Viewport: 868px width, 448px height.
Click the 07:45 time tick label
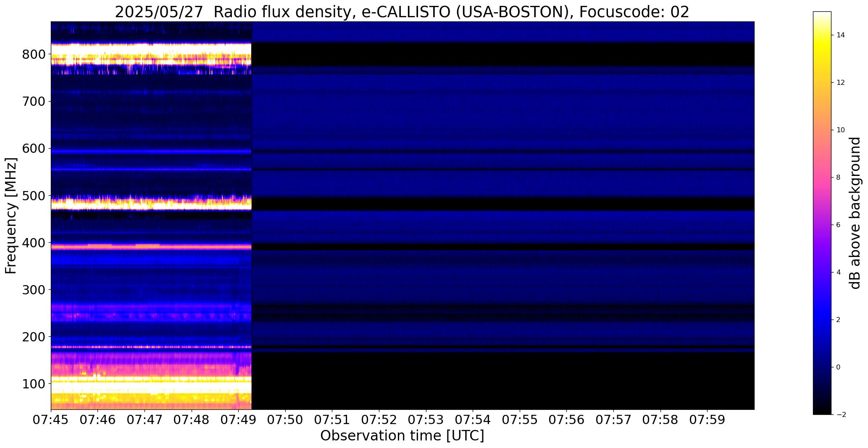click(51, 420)
